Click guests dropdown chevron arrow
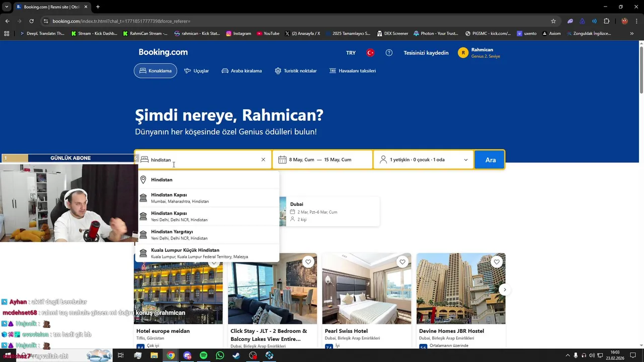Image resolution: width=644 pixels, height=362 pixels. [465, 160]
